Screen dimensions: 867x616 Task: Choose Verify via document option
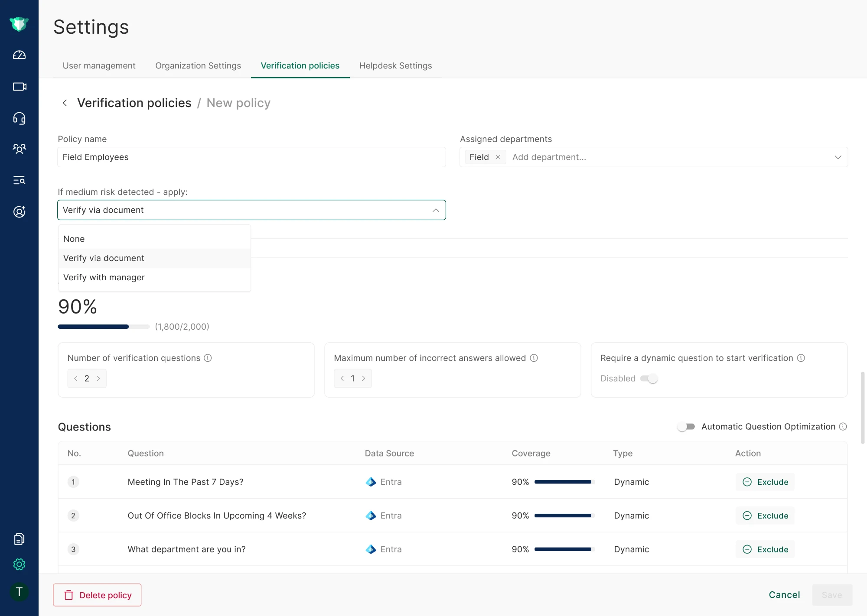coord(155,258)
